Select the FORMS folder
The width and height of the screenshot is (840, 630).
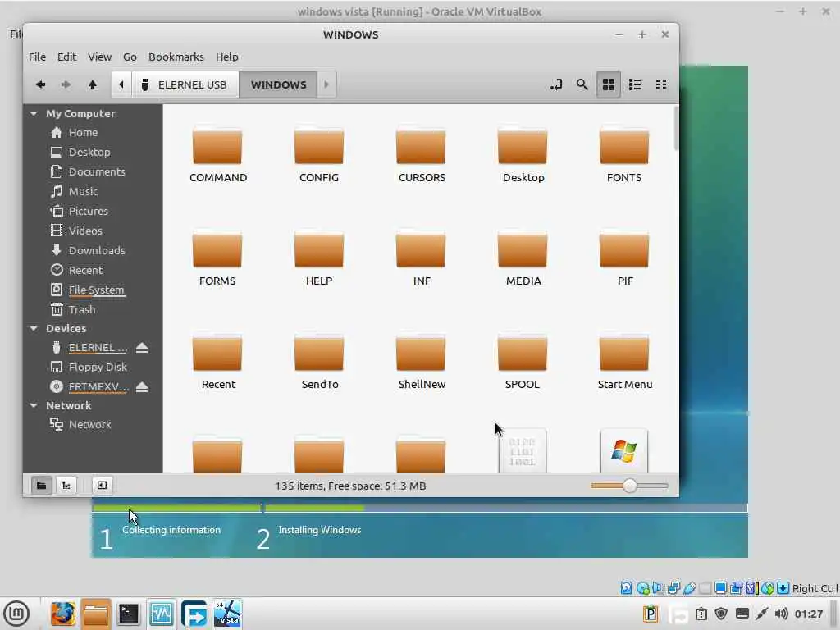pyautogui.click(x=217, y=258)
